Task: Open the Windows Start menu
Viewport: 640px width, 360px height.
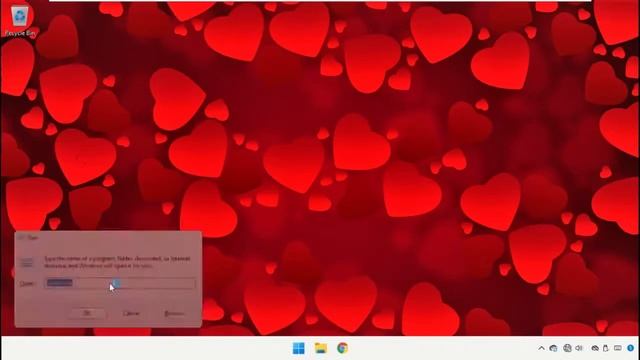Action: point(298,348)
